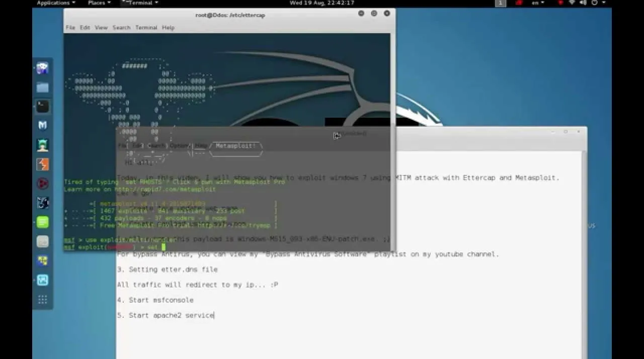This screenshot has width=644, height=359.
Task: Maximize the text editor window
Action: [566, 132]
